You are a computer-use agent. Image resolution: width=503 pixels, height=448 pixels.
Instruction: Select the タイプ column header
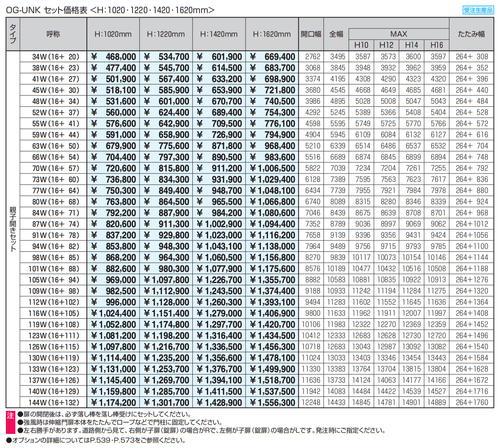point(13,34)
